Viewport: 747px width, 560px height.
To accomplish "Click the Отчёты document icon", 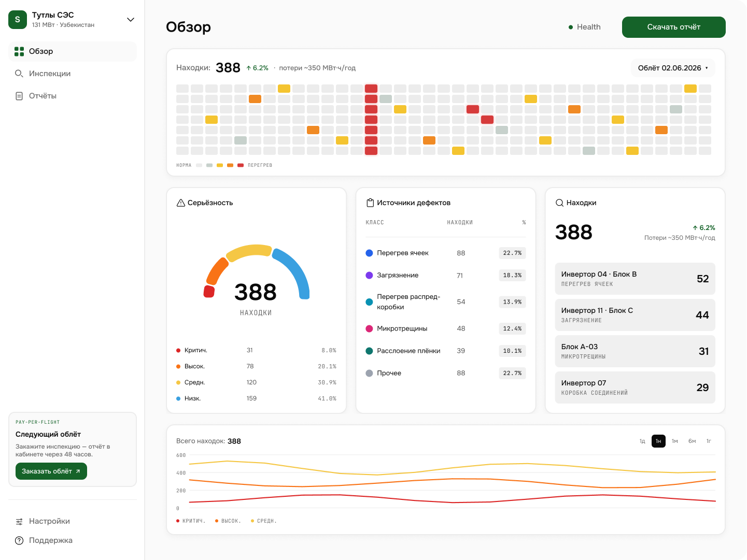I will tap(19, 96).
